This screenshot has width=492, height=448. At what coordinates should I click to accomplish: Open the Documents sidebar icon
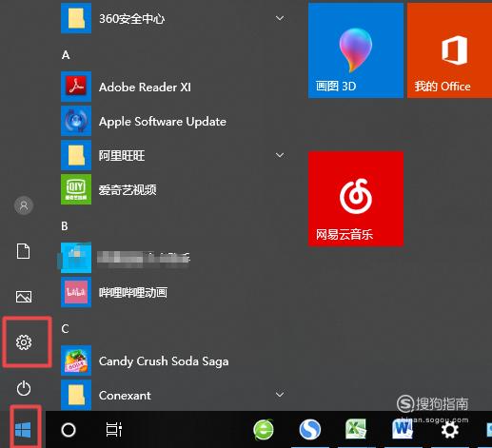tap(24, 251)
